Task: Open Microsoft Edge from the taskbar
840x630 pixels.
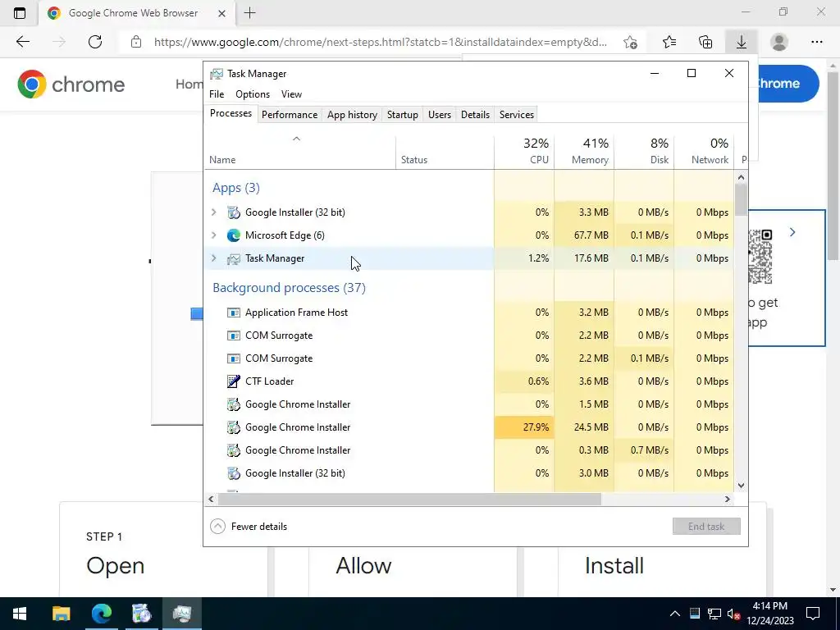Action: click(102, 614)
